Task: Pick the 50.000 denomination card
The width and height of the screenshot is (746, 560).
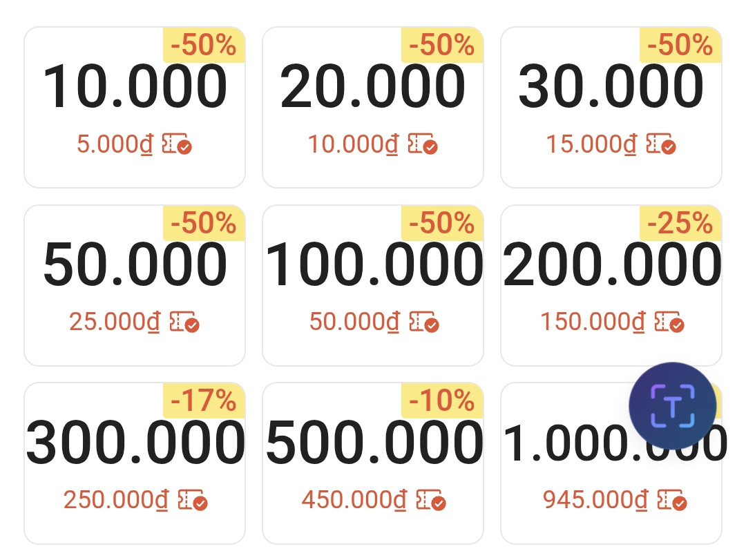Action: pyautogui.click(x=135, y=285)
